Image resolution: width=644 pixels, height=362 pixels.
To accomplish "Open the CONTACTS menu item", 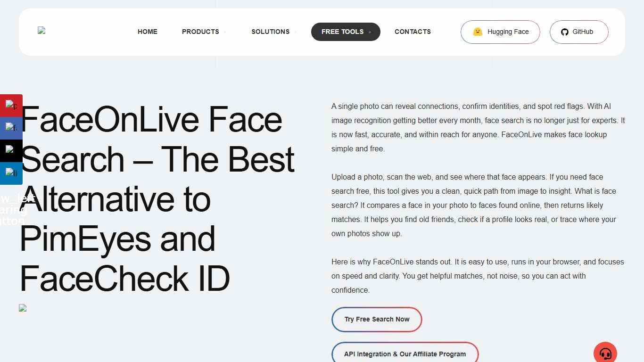I will [x=413, y=32].
